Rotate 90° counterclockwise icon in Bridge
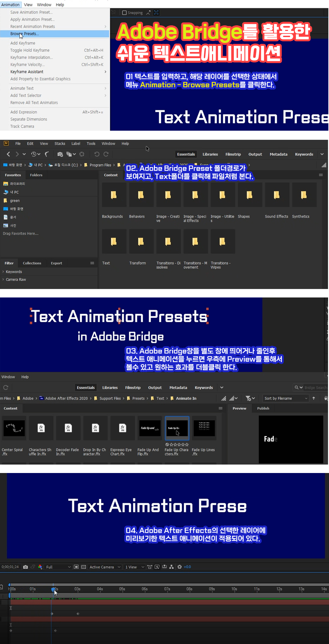 [x=96, y=154]
